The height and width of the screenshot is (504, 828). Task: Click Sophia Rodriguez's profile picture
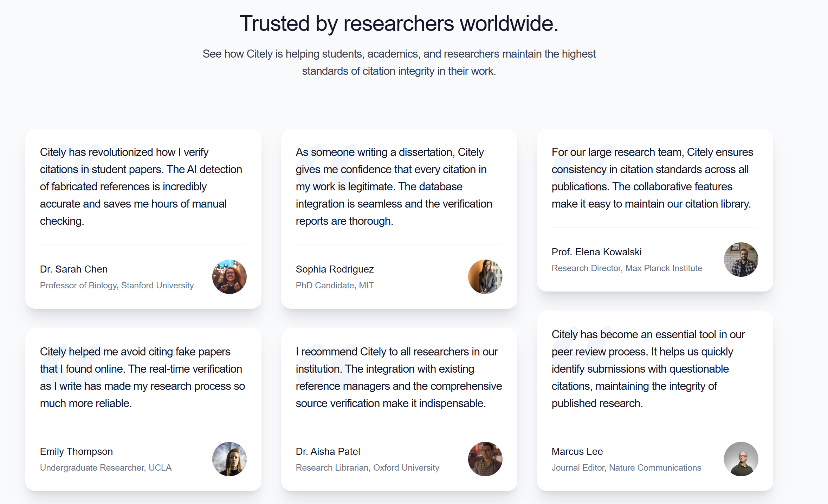(485, 277)
